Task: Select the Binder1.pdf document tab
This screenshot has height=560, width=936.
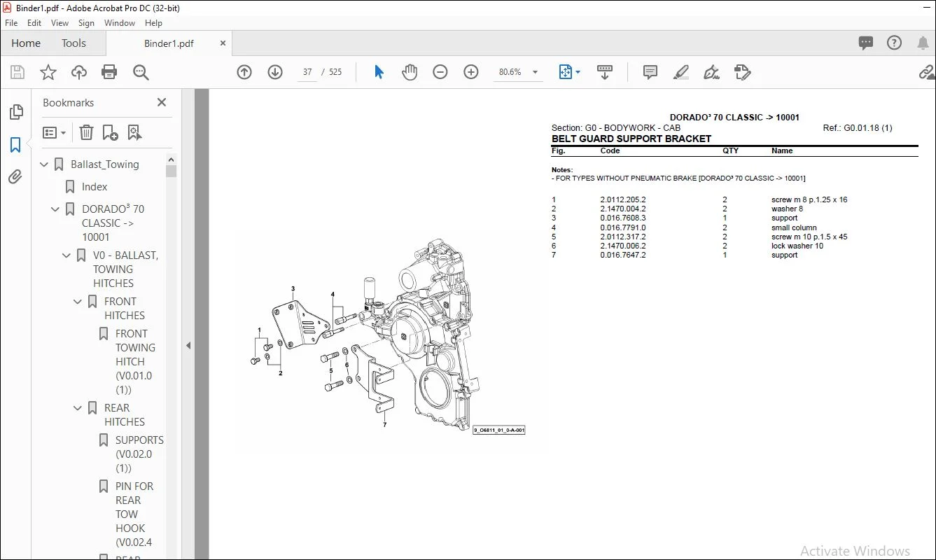Action: 169,43
